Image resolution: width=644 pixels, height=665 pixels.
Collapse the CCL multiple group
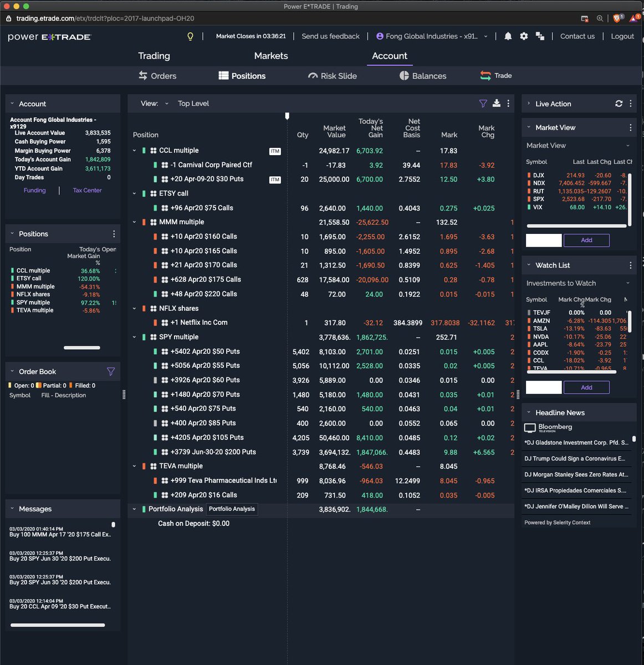click(134, 151)
